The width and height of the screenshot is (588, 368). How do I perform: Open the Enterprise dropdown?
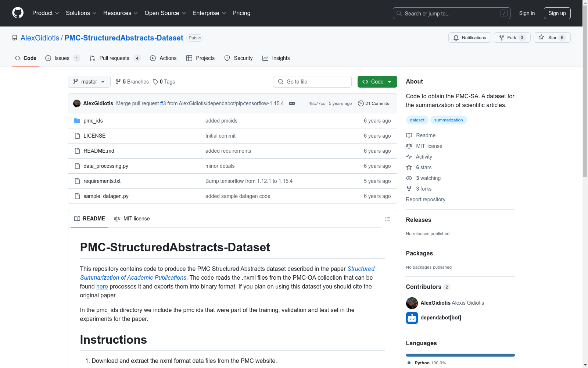[x=209, y=13]
